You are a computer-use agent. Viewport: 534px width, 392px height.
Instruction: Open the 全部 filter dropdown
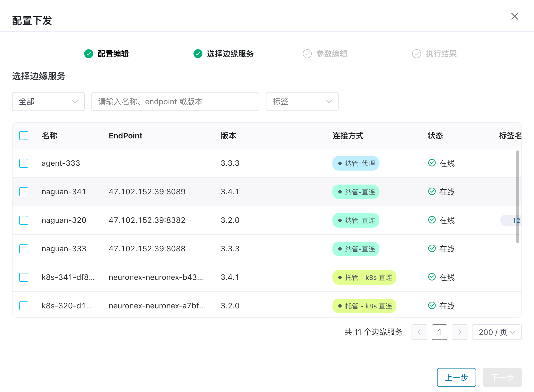[x=48, y=101]
